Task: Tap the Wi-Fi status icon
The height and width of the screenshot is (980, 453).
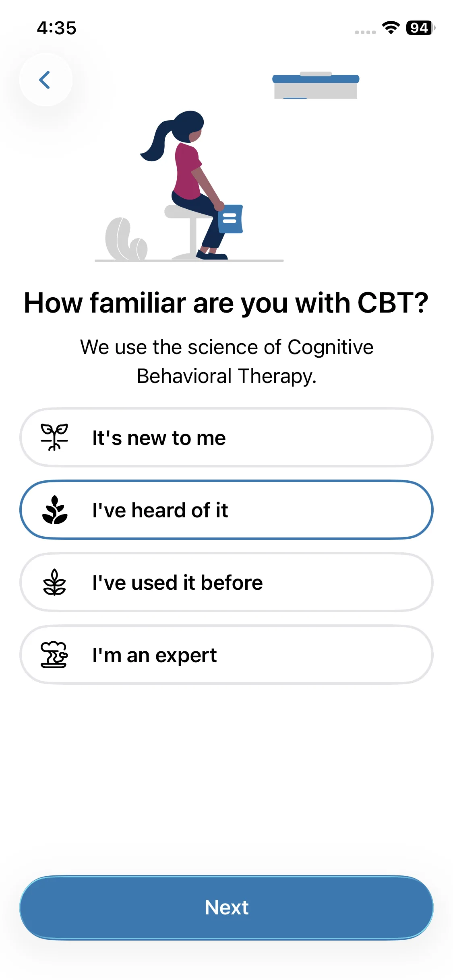Action: [390, 28]
